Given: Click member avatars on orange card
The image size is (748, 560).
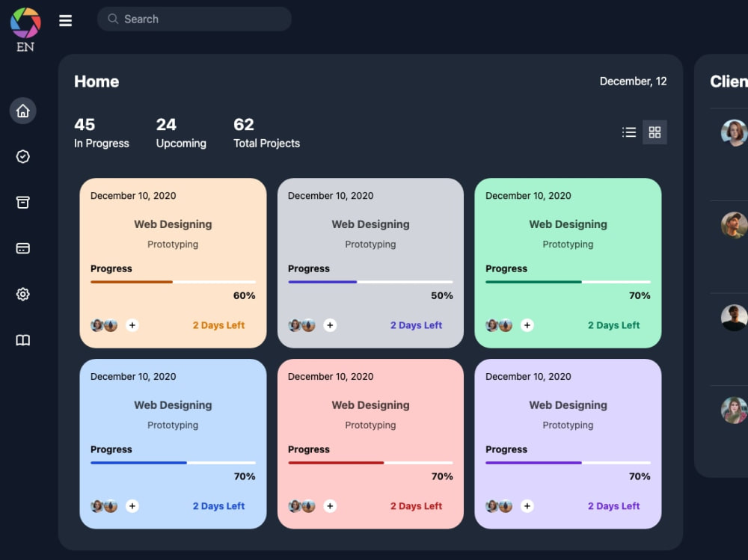Looking at the screenshot, I should tap(104, 325).
